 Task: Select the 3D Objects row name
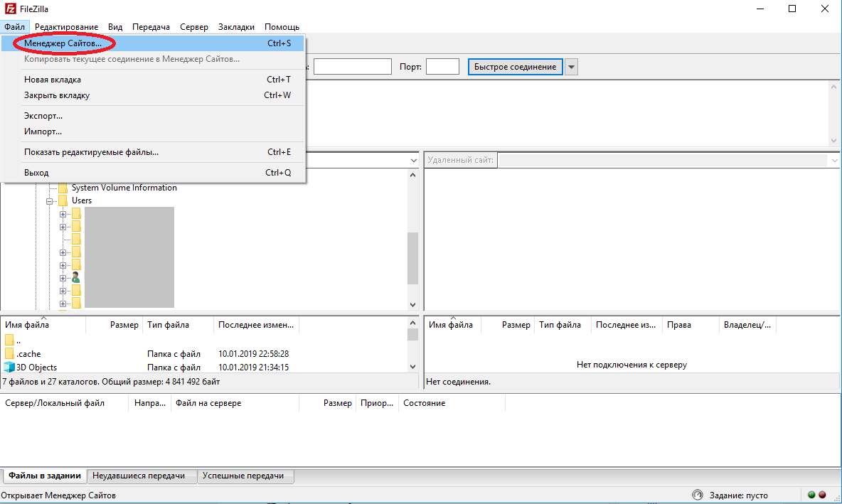coord(36,367)
